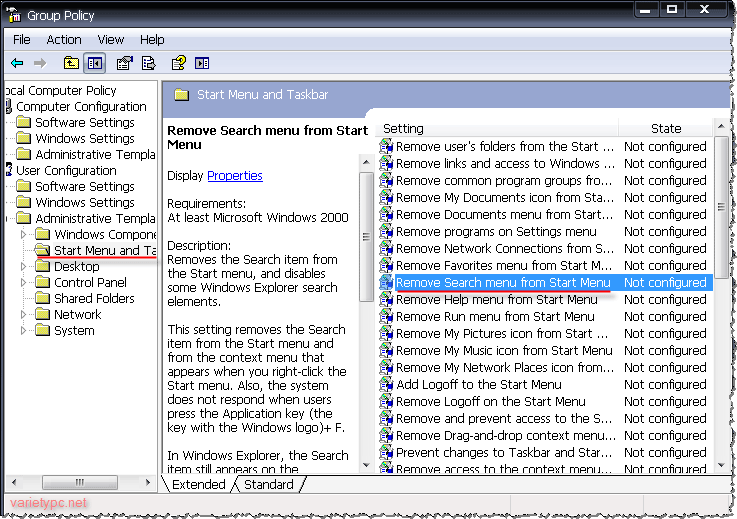Click the Start Menu and Taskbar header folder icon
Image resolution: width=737 pixels, height=519 pixels.
pos(181,95)
